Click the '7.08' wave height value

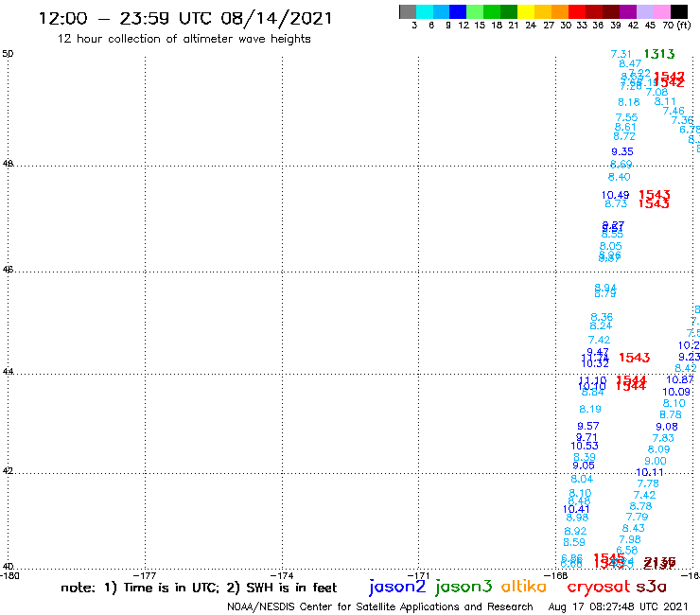(657, 93)
